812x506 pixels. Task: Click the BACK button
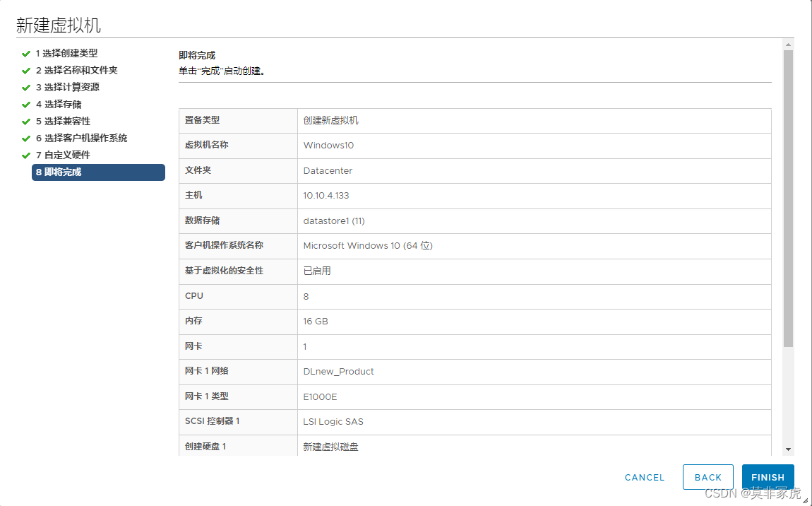[x=708, y=477]
